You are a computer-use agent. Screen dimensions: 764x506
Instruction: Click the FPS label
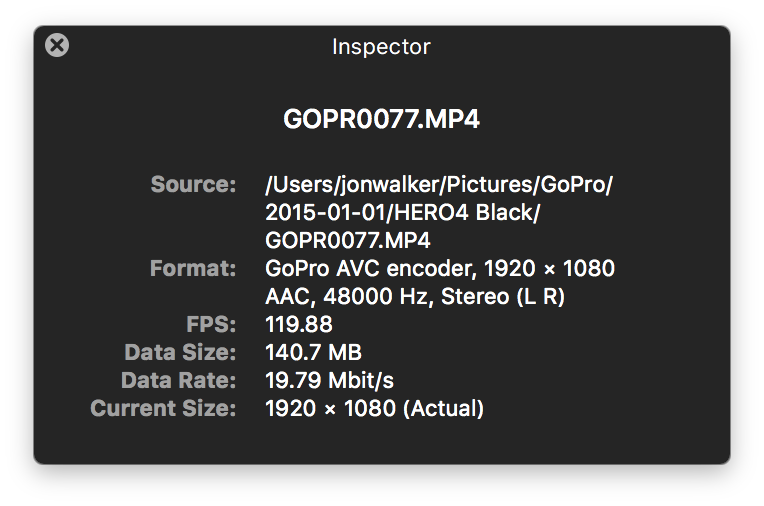[210, 325]
